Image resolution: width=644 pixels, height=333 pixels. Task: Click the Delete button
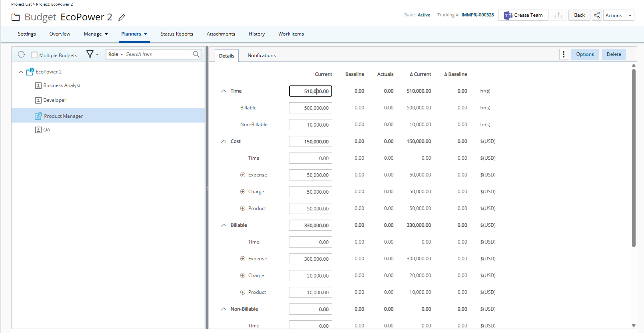point(614,54)
